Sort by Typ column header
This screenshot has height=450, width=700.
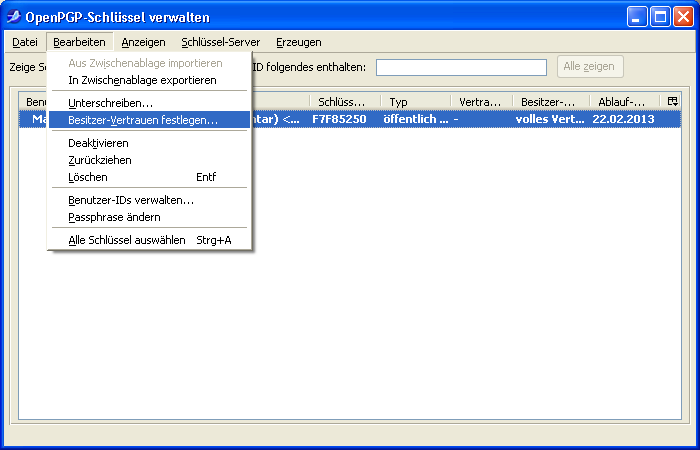(x=416, y=102)
